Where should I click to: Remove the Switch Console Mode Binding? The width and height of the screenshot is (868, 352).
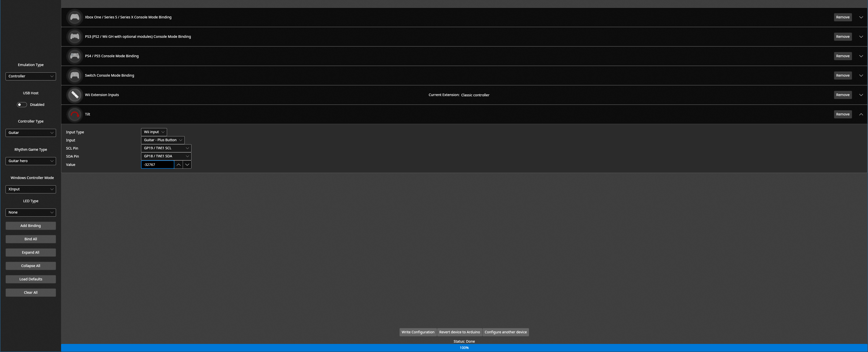click(x=843, y=75)
